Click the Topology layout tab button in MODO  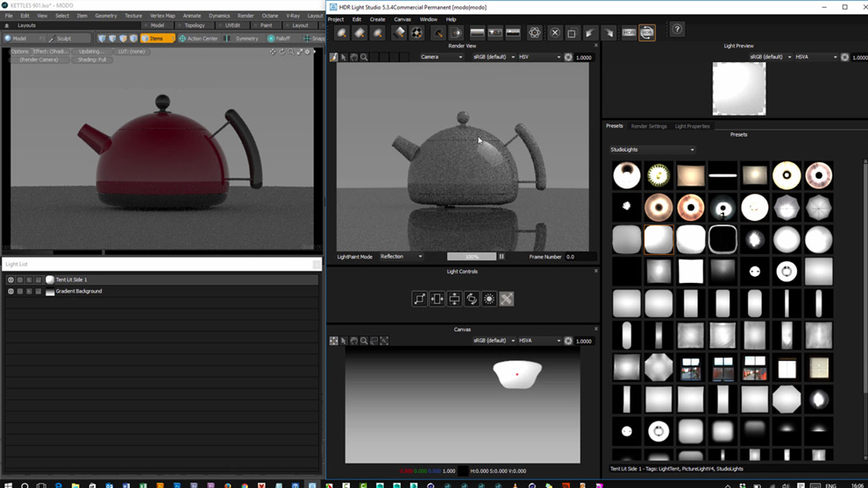pos(195,25)
